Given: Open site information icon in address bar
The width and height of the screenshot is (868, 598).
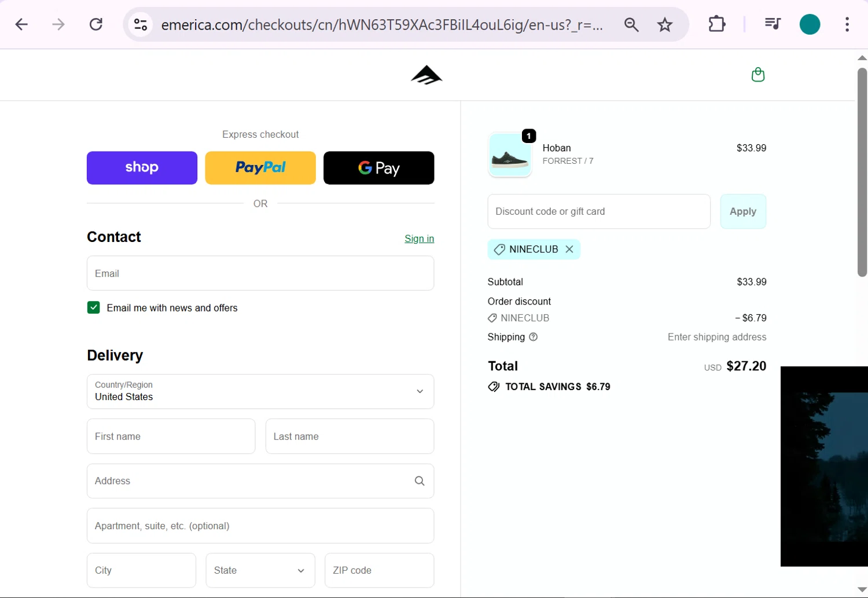Looking at the screenshot, I should (141, 24).
